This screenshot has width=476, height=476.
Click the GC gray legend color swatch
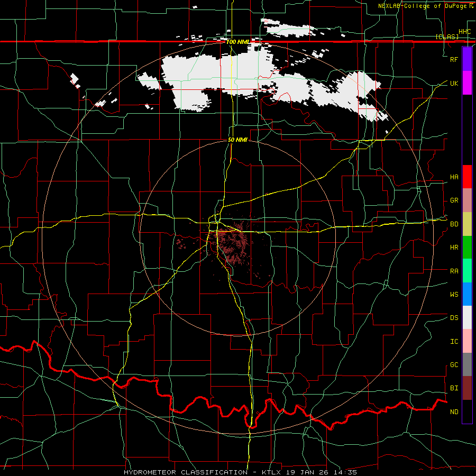pyautogui.click(x=467, y=364)
